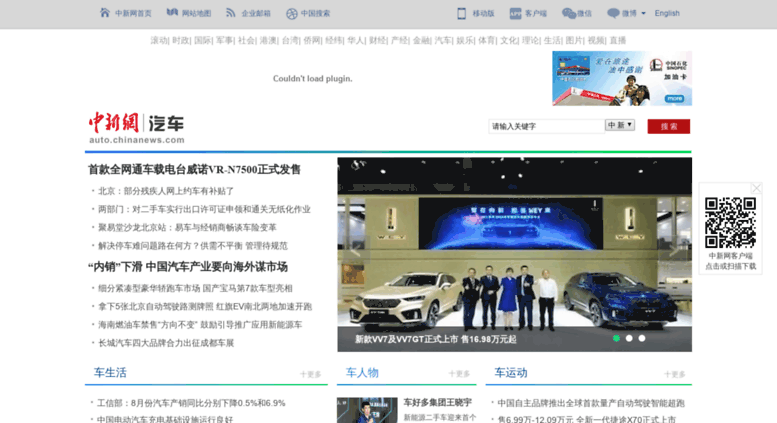777x423 pixels.
Task: Click the WeChat icon
Action: (569, 13)
